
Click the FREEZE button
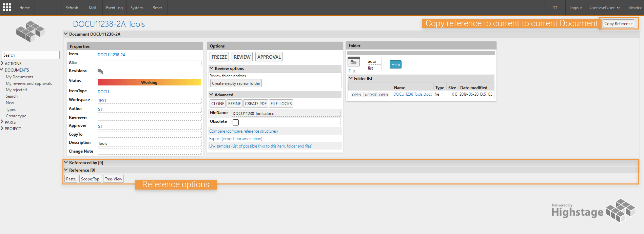[219, 57]
